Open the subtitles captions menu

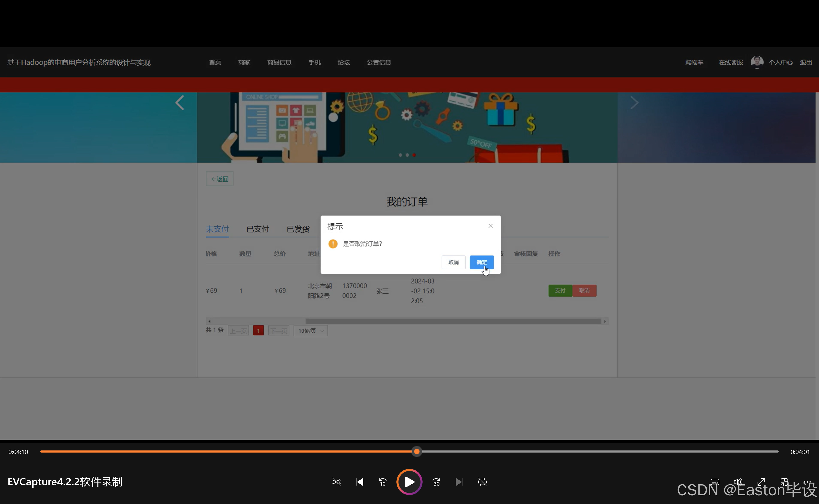[715, 482]
